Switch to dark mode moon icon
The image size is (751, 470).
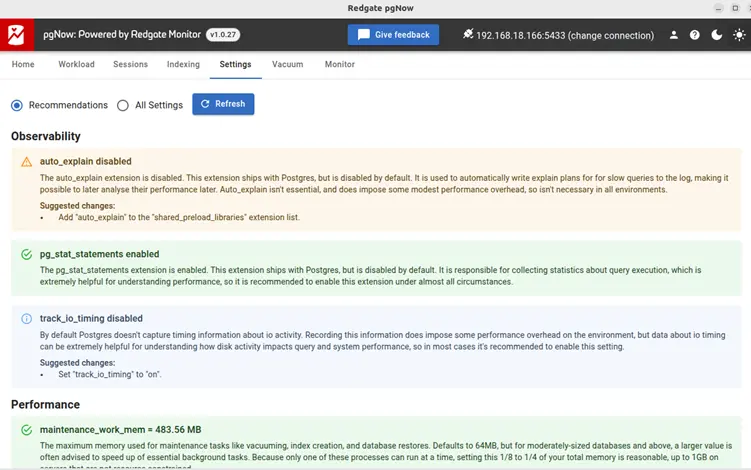(x=716, y=35)
